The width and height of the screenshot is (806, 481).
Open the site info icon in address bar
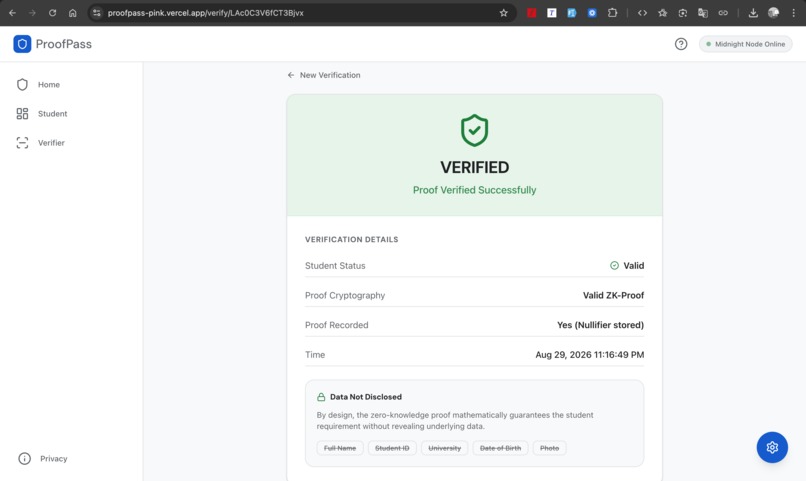click(x=97, y=13)
